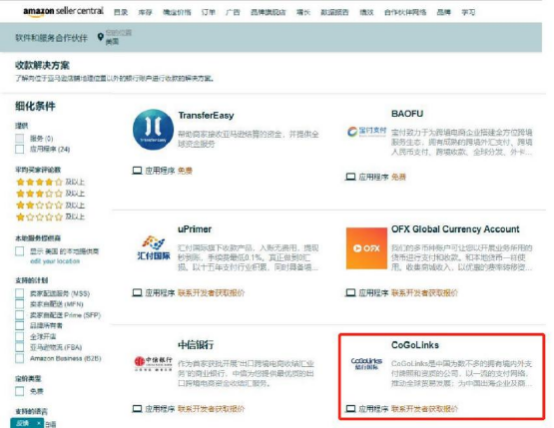Screen dimensions: 554x428
Task: Open the OFX Global Currency Account title
Action: point(455,229)
